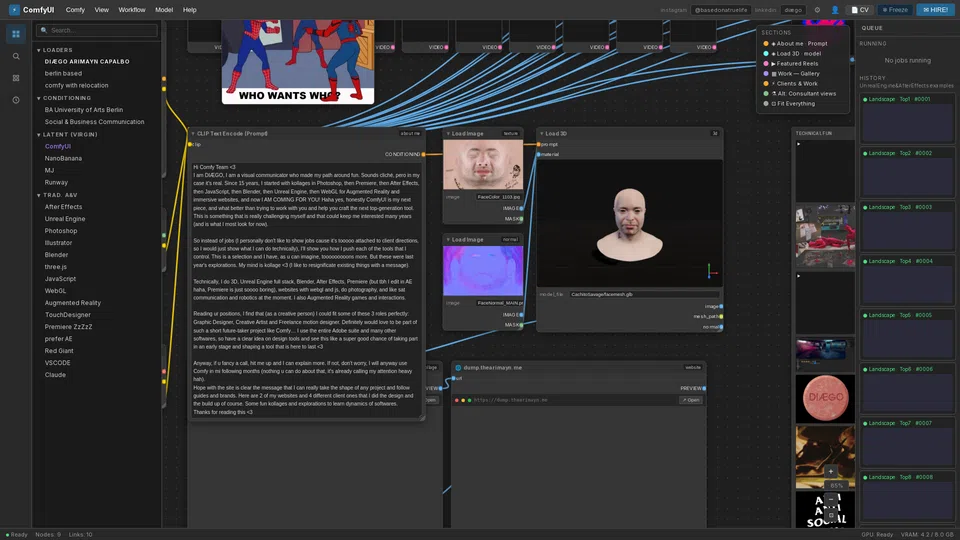Select Unreal Engine in sidebar list
Screen dimensions: 960x540
click(65, 219)
